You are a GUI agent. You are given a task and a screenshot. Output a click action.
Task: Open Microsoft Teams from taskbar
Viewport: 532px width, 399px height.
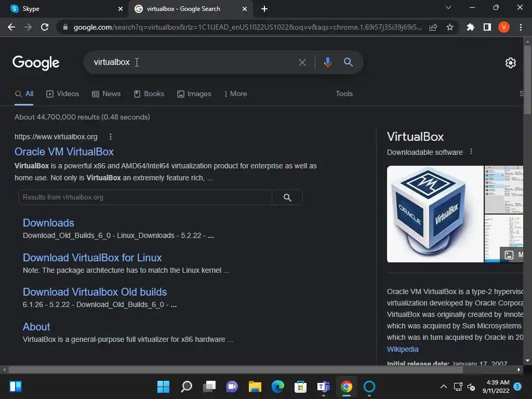323,387
